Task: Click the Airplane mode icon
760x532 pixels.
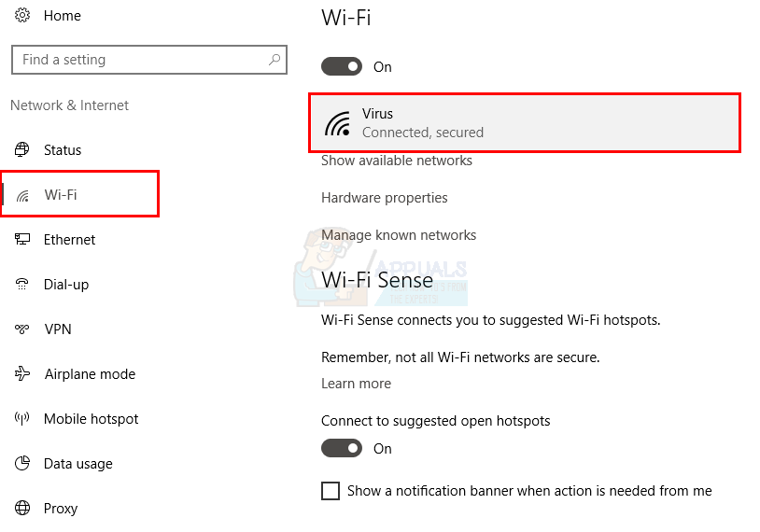Action: 22,374
